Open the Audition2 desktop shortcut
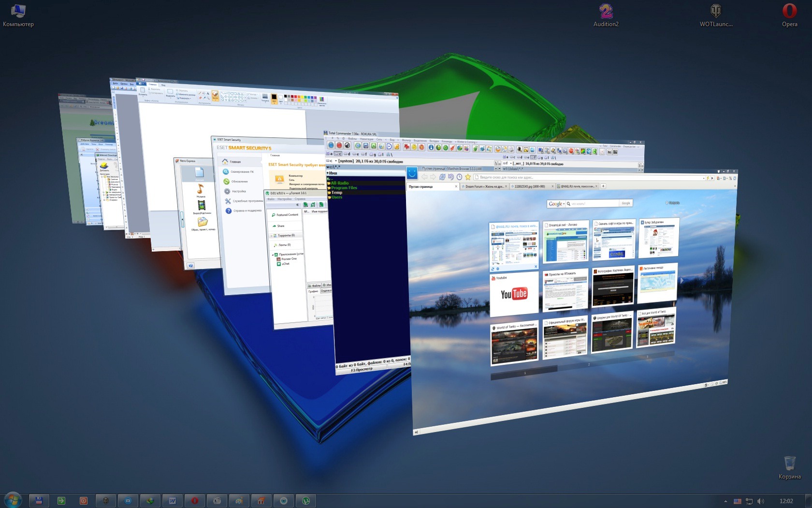This screenshot has width=812, height=508. (x=606, y=15)
